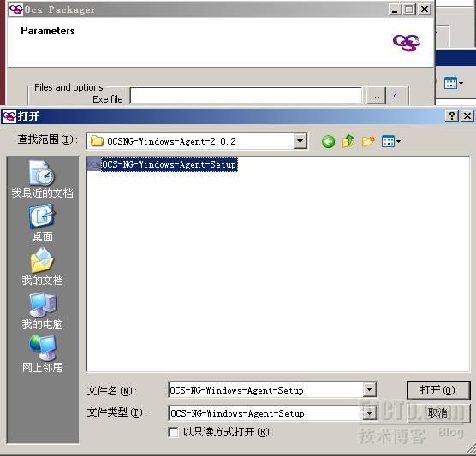
Task: Click the blue help question mark beside Exe file
Action: tap(394, 95)
